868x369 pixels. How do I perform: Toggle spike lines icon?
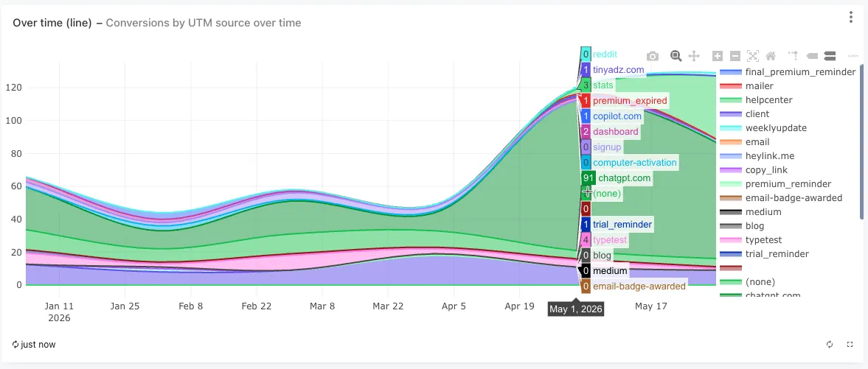[x=794, y=55]
